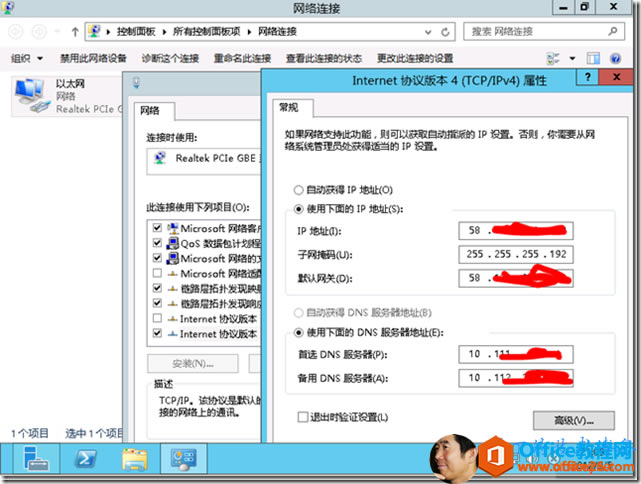The height and width of the screenshot is (484, 641).
Task: Click the change view icon
Action: tap(553, 58)
